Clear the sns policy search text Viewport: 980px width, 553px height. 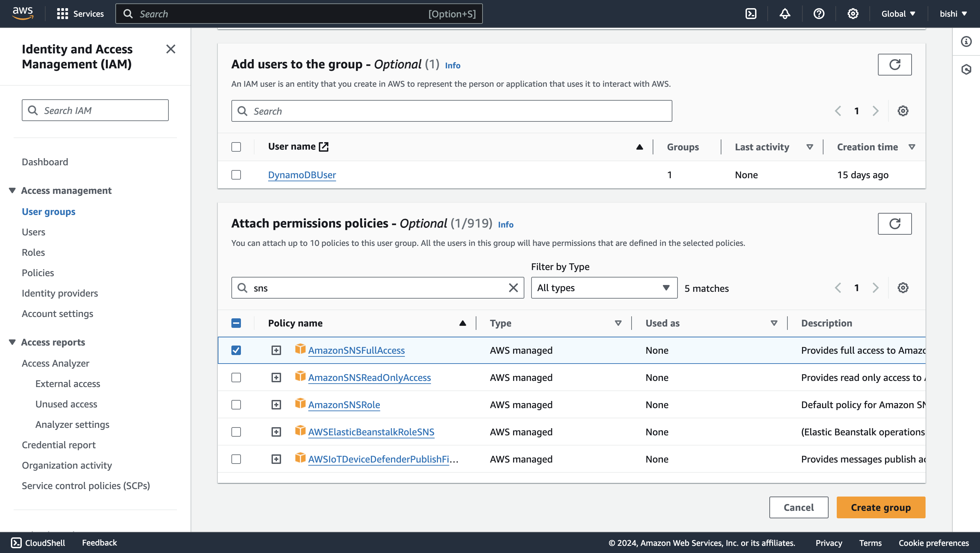point(513,288)
